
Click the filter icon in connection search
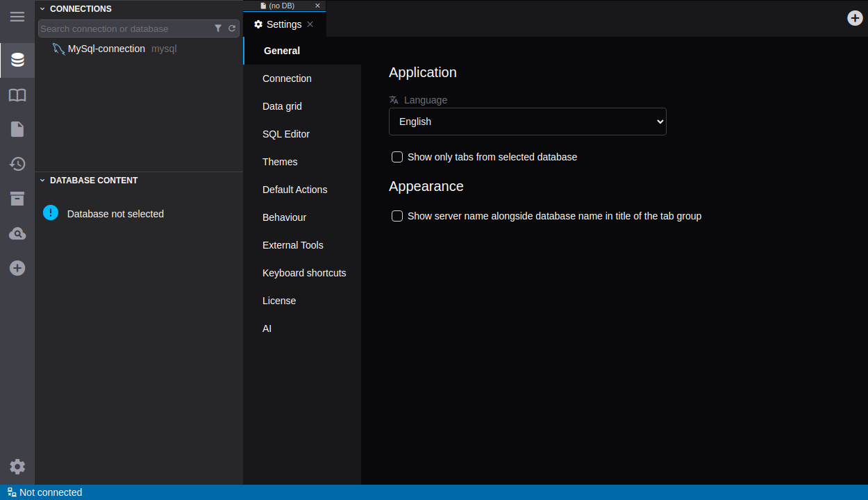tap(218, 28)
